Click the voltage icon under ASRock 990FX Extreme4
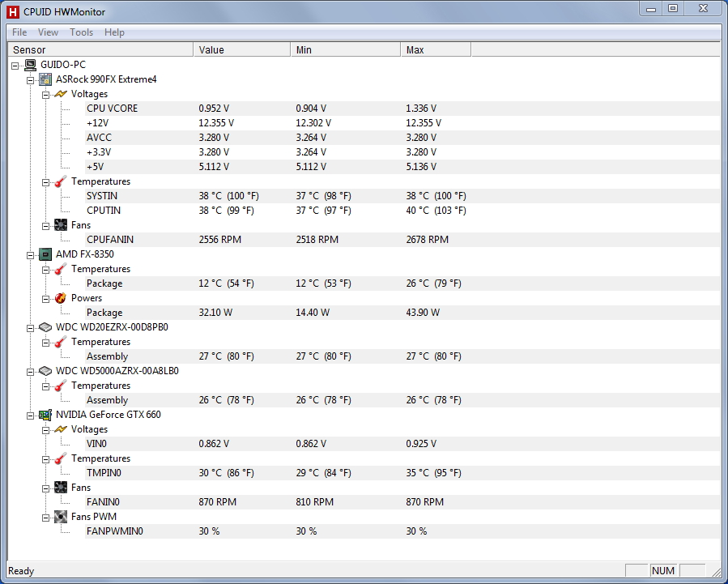The width and height of the screenshot is (728, 584). [61, 94]
